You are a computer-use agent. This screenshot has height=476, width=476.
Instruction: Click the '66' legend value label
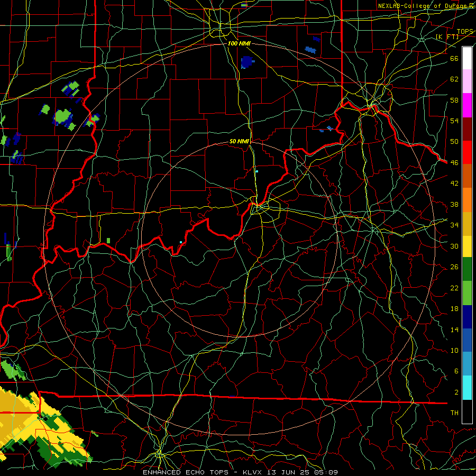point(454,58)
